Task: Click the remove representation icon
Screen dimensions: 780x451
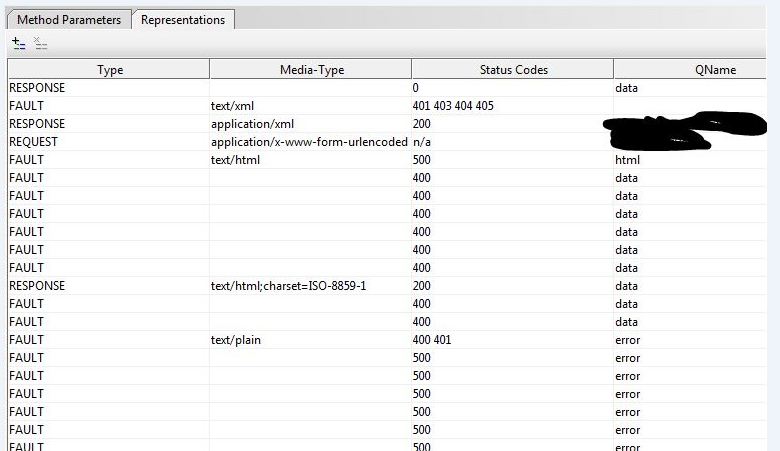Action: pyautogui.click(x=40, y=43)
